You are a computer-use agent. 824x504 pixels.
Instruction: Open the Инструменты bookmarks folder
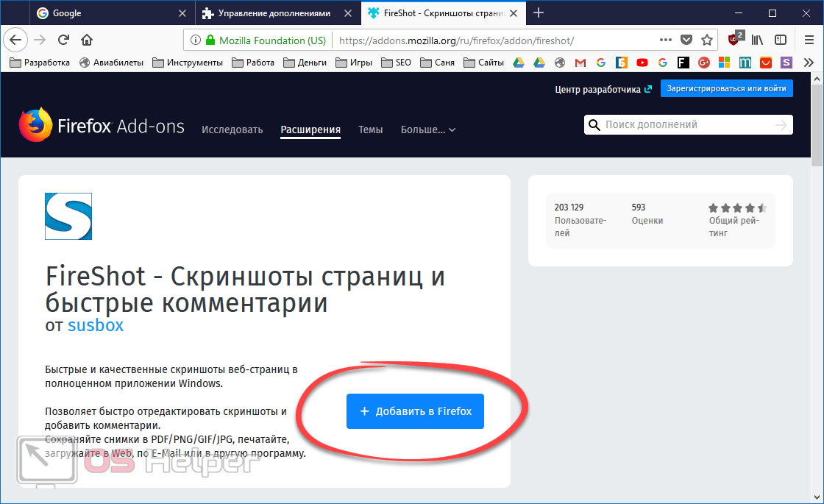click(188, 63)
